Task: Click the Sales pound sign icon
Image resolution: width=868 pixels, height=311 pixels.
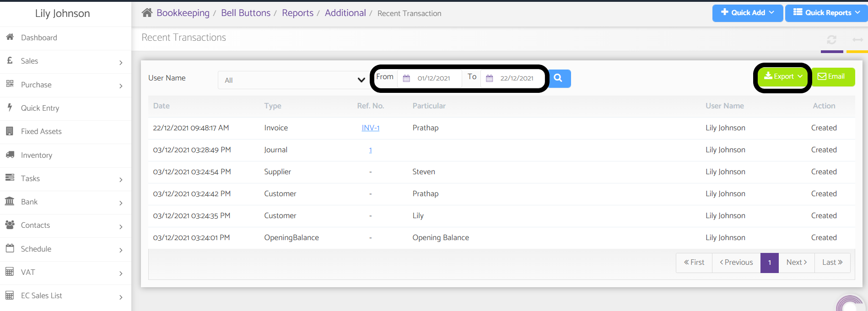Action: 10,60
